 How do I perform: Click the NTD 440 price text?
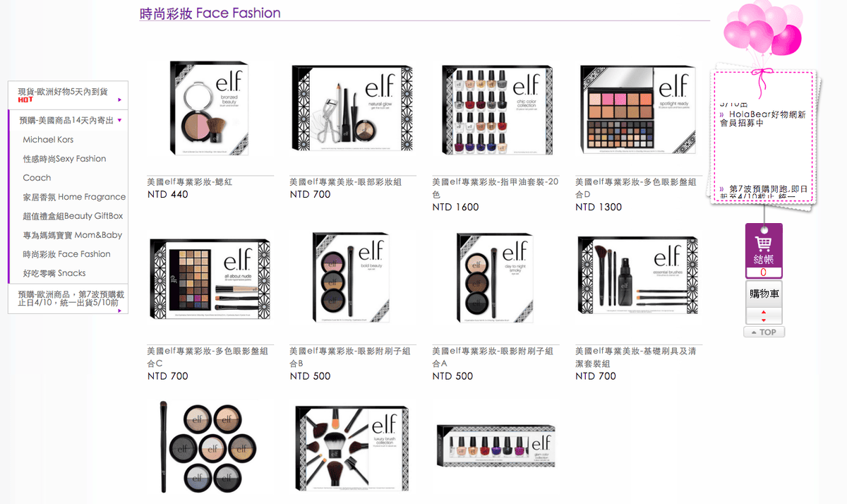pos(168,194)
